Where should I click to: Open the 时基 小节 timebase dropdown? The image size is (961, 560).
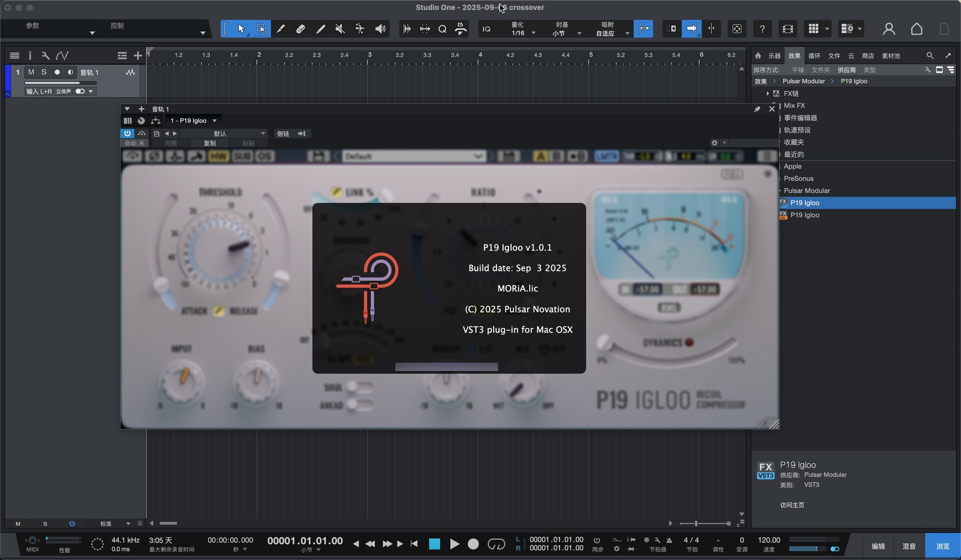coord(567,29)
